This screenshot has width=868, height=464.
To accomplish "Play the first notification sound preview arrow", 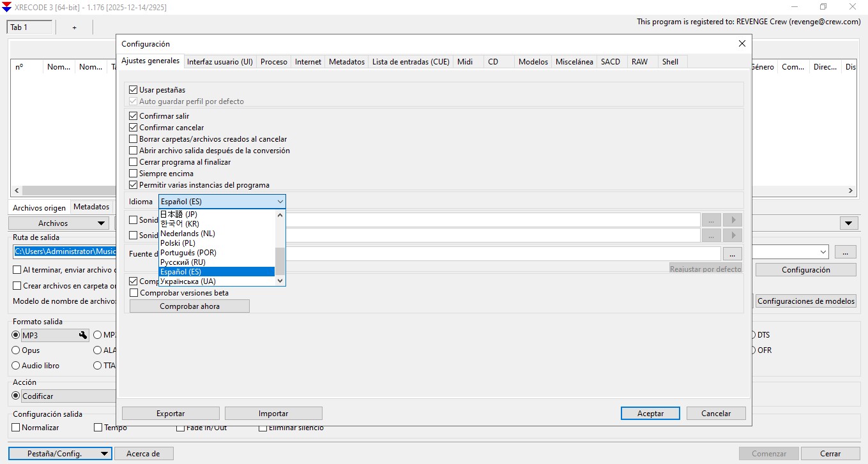I will point(732,220).
